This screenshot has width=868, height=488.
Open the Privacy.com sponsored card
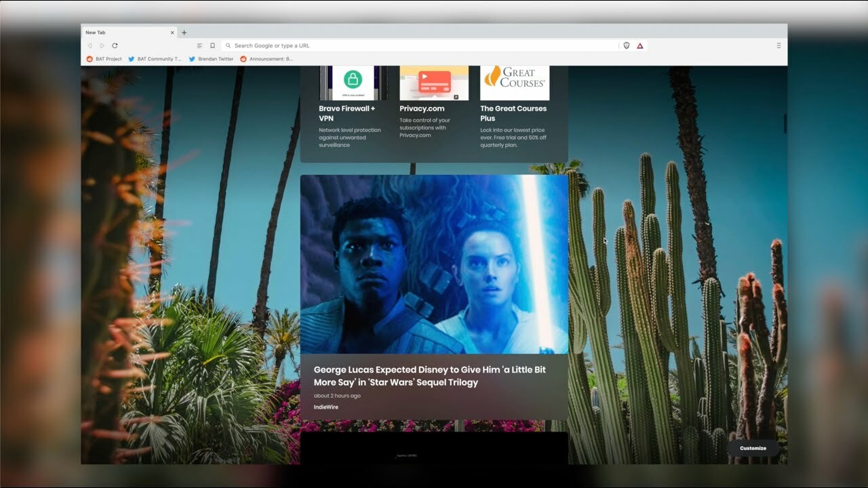434,108
